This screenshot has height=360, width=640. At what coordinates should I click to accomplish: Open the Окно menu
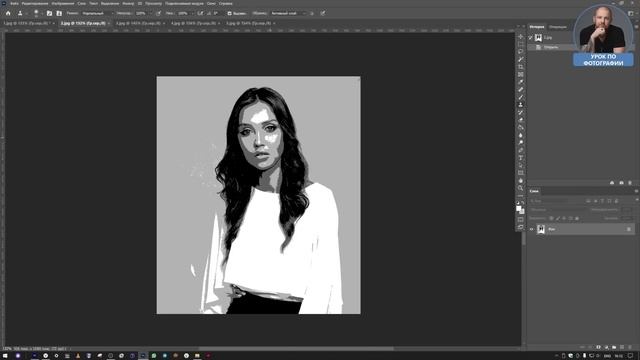211,3
